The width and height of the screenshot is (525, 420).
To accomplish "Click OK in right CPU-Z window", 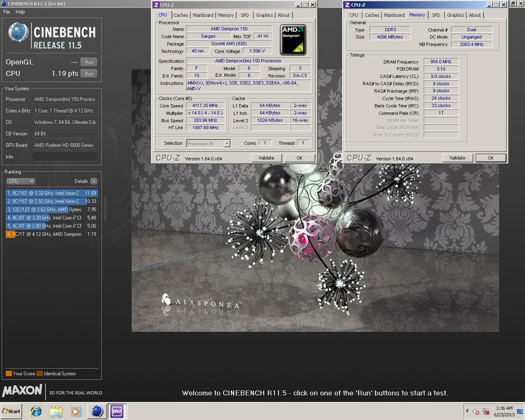I will point(491,158).
